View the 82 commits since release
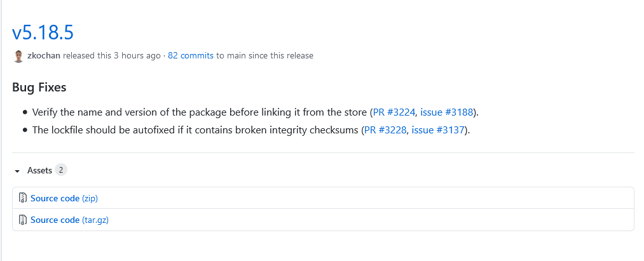This screenshot has height=261, width=644. click(191, 55)
